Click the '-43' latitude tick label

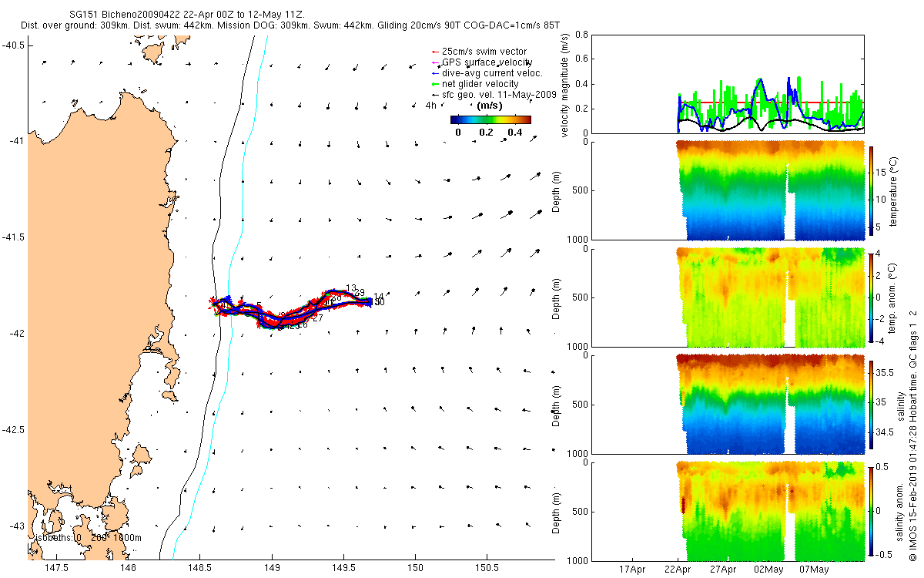coord(15,526)
